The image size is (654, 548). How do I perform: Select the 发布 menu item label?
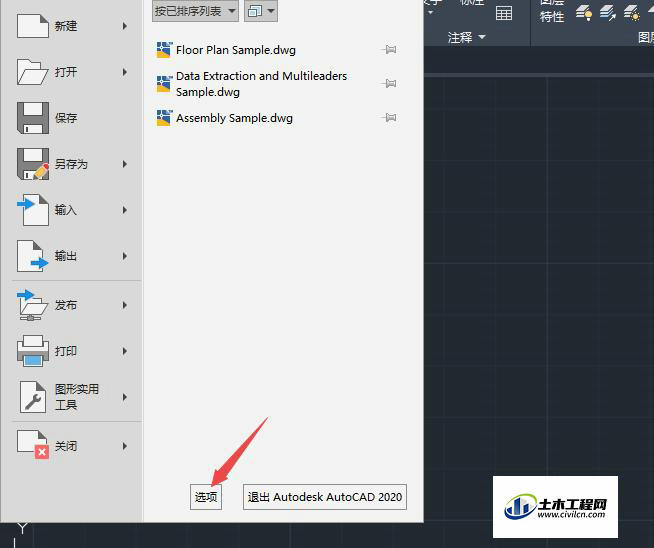pos(66,305)
